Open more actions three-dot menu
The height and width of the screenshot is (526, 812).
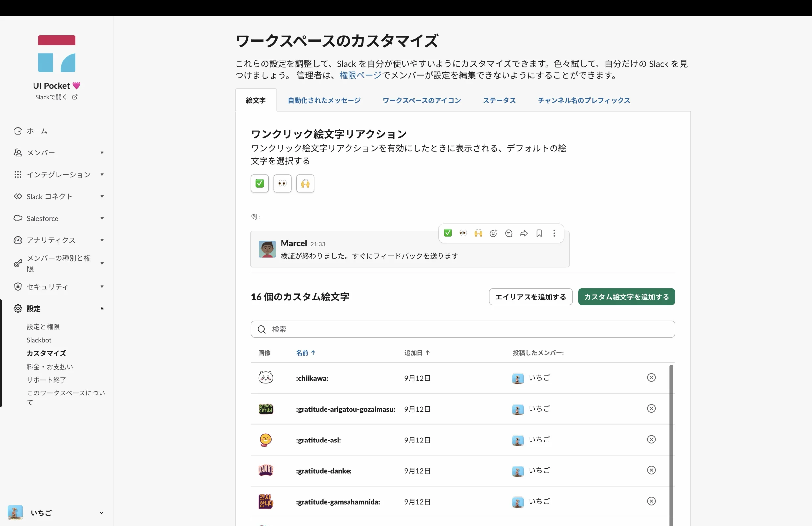click(554, 233)
